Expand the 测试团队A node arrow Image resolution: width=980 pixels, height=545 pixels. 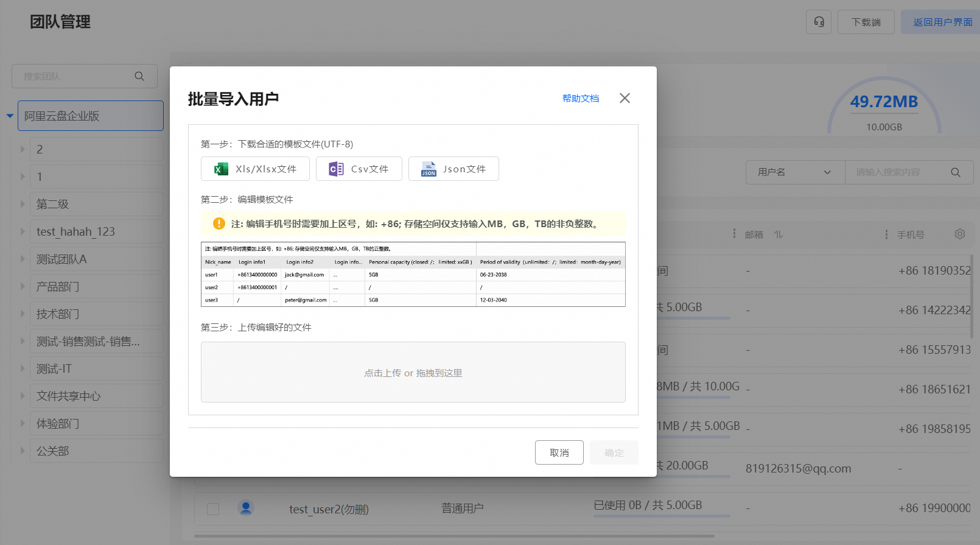[x=23, y=259]
